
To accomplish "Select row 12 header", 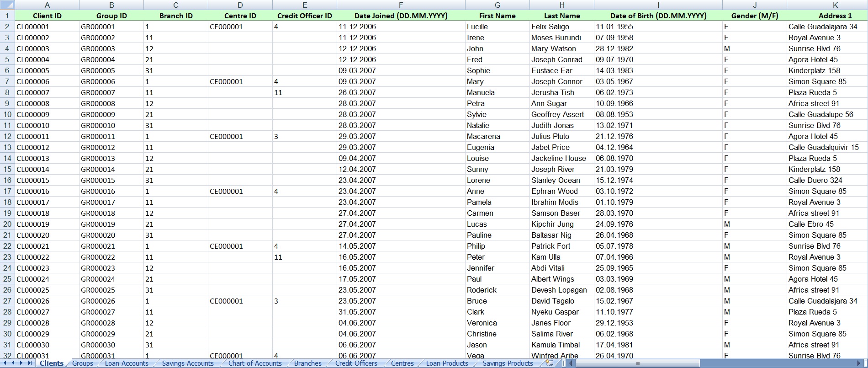I will (7, 136).
